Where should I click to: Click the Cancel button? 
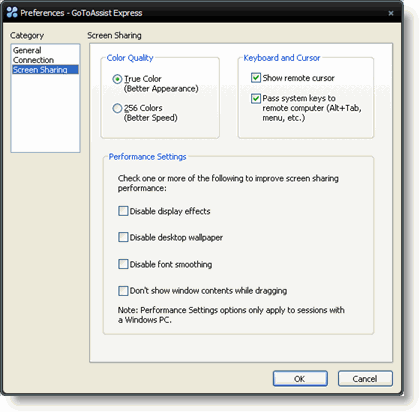pos(365,379)
